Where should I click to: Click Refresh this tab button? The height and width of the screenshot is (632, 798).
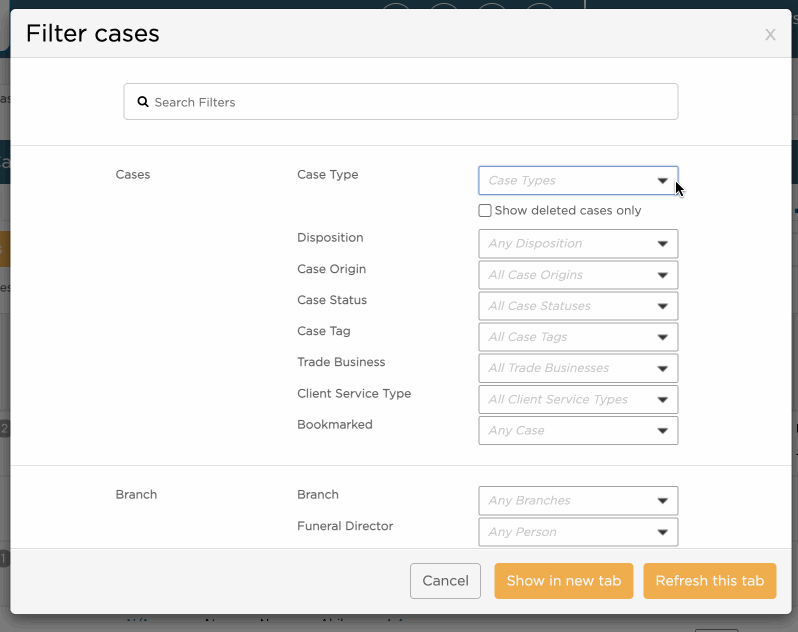click(x=709, y=581)
